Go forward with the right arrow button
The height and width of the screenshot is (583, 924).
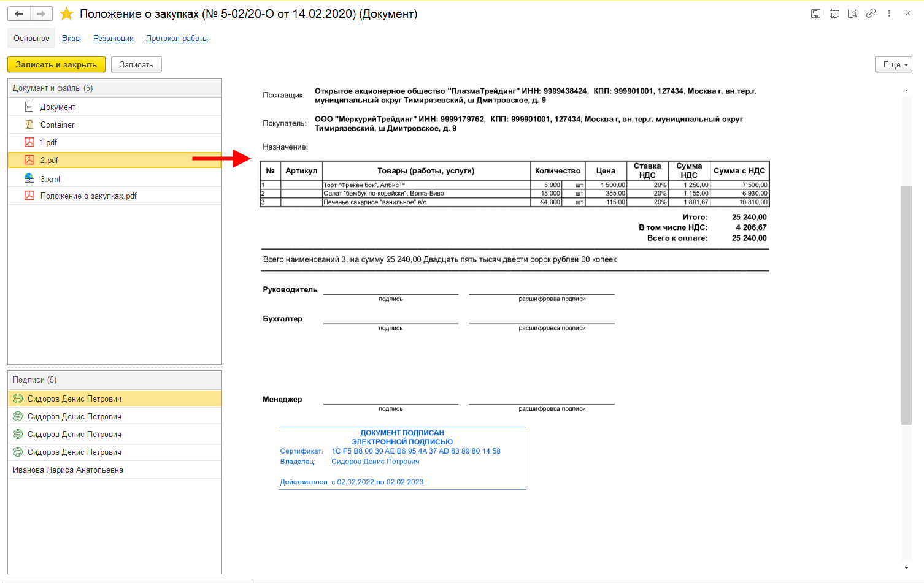point(41,13)
